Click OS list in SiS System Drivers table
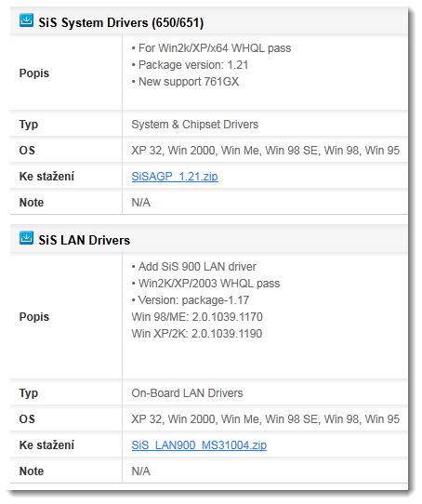 [266, 150]
